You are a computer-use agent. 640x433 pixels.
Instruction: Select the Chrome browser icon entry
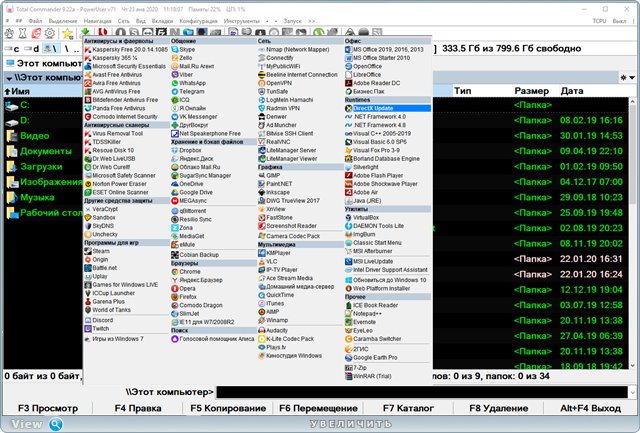[x=175, y=272]
